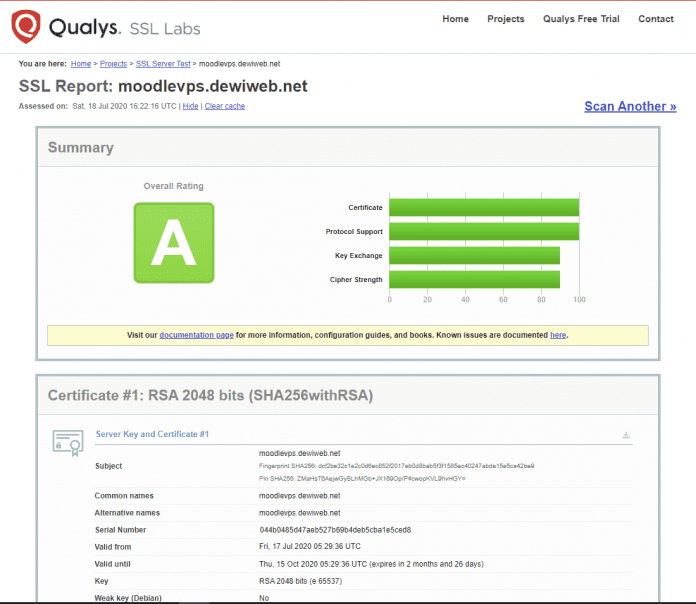Screen dimensions: 696x604
Task: Click the Pin SHA256 line
Action: [x=362, y=478]
